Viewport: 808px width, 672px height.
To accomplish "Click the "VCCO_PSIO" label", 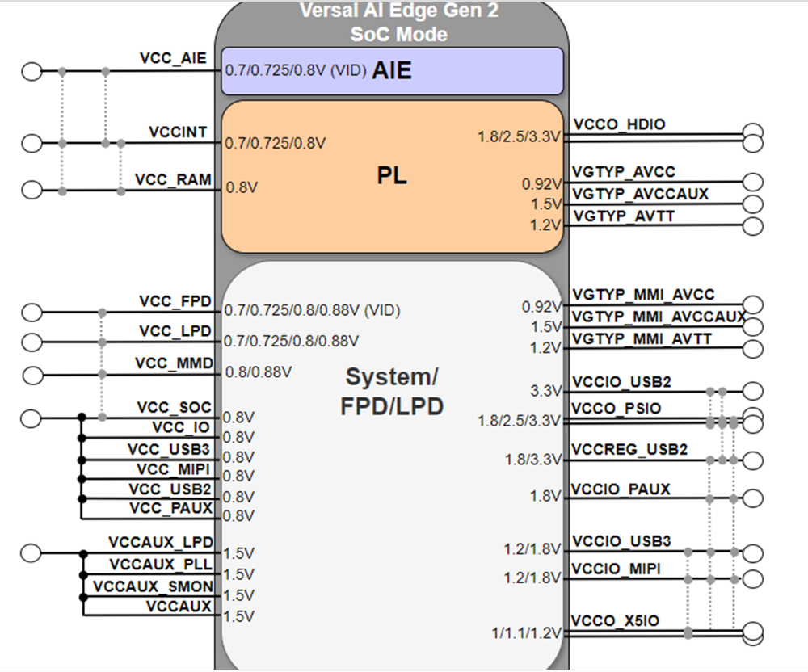I will (617, 409).
